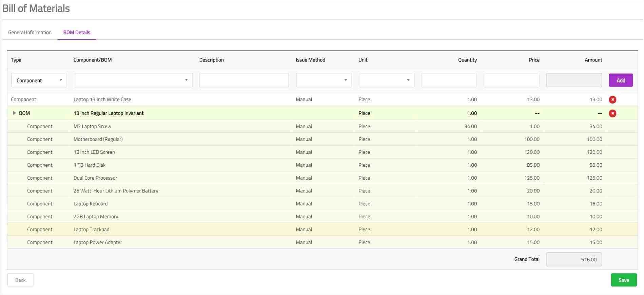Viewport: 644px width, 295px height.
Task: Go Back using the Back button
Action: point(20,280)
